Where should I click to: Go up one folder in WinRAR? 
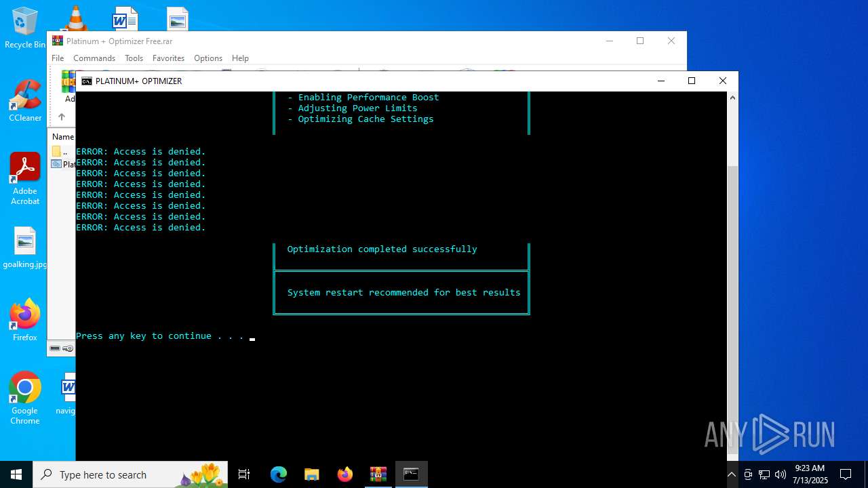pos(61,117)
